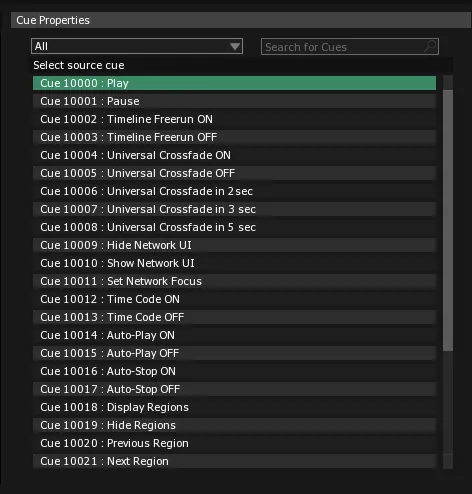This screenshot has width=472, height=494.
Task: Click the Search for Cues field
Action: 350,47
